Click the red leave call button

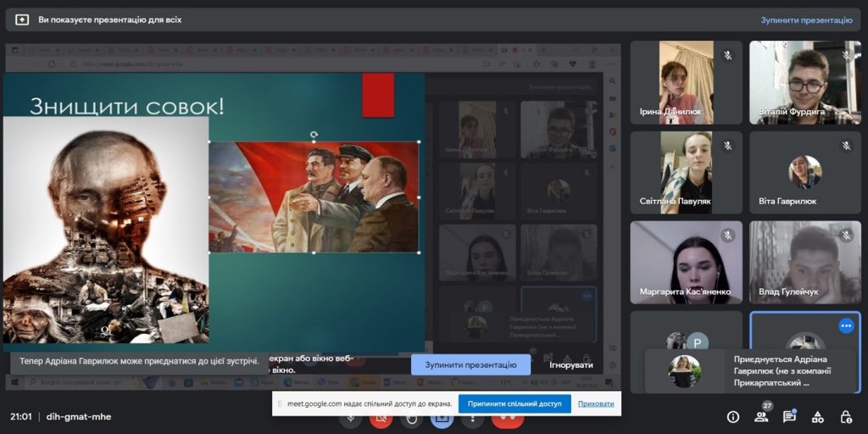[507, 420]
